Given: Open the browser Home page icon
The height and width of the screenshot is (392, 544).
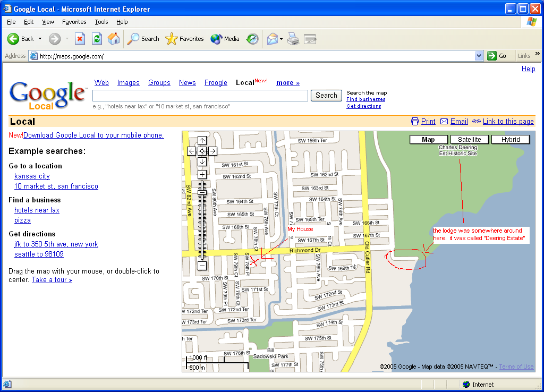Looking at the screenshot, I should (x=114, y=39).
